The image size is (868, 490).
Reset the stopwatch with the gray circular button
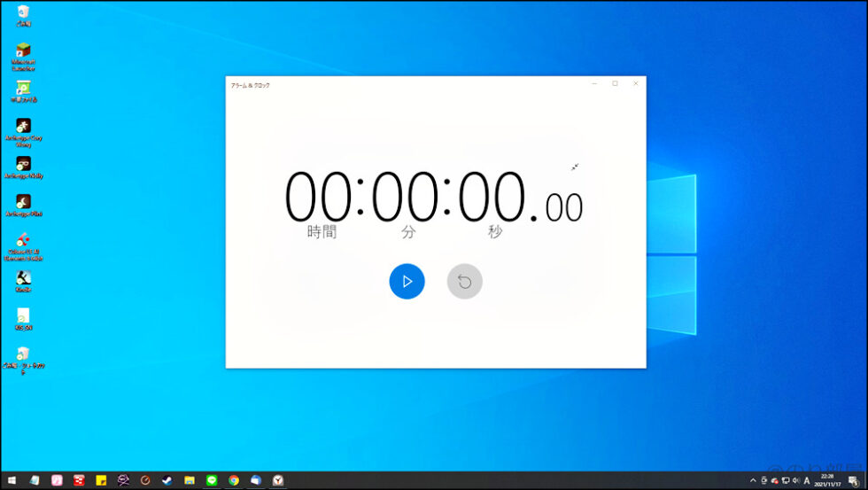(464, 281)
